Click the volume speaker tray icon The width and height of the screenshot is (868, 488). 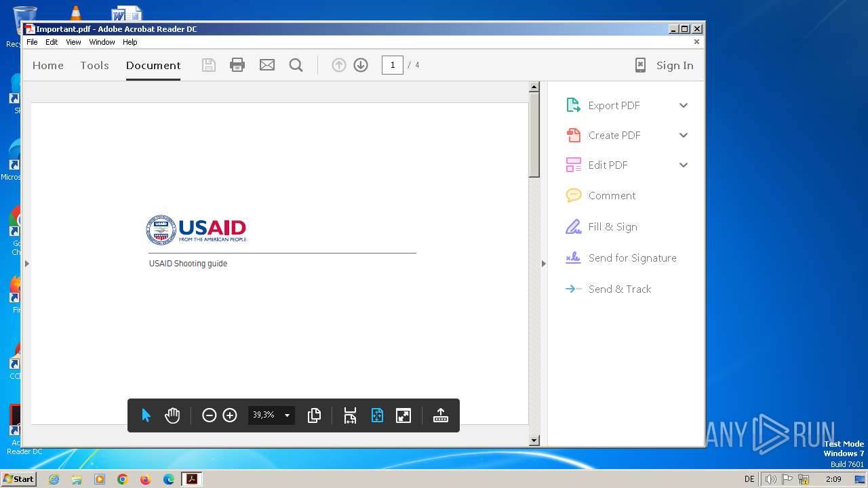[770, 479]
